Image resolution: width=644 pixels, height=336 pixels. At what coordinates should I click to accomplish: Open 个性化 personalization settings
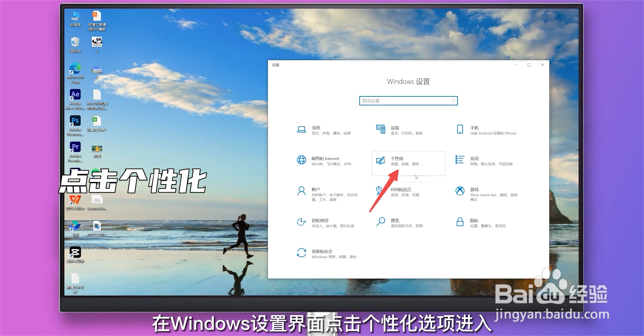coord(408,163)
